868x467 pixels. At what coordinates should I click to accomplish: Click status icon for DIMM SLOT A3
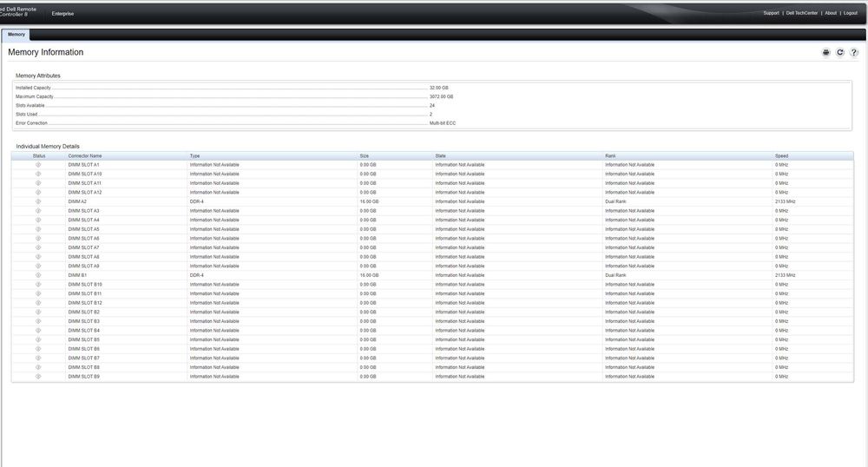pos(38,211)
